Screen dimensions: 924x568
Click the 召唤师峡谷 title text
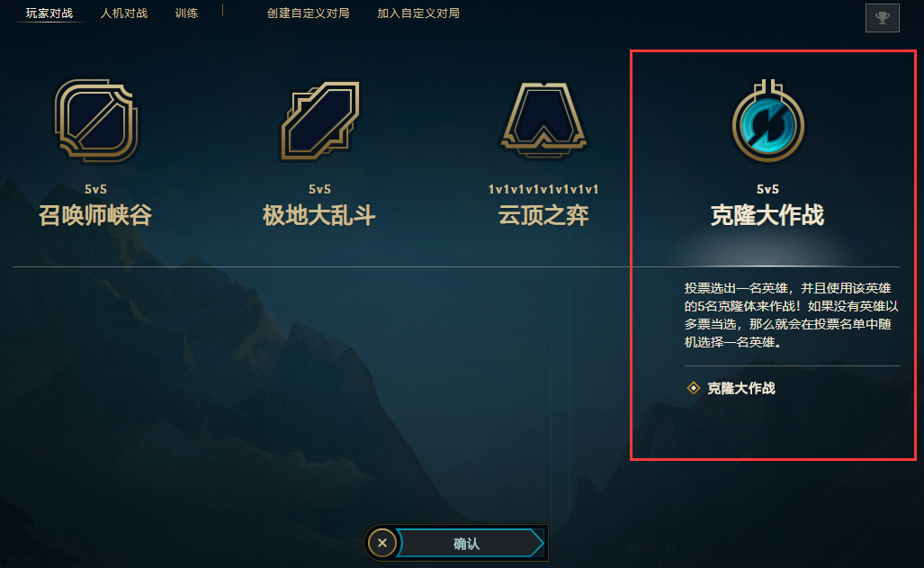tap(95, 215)
